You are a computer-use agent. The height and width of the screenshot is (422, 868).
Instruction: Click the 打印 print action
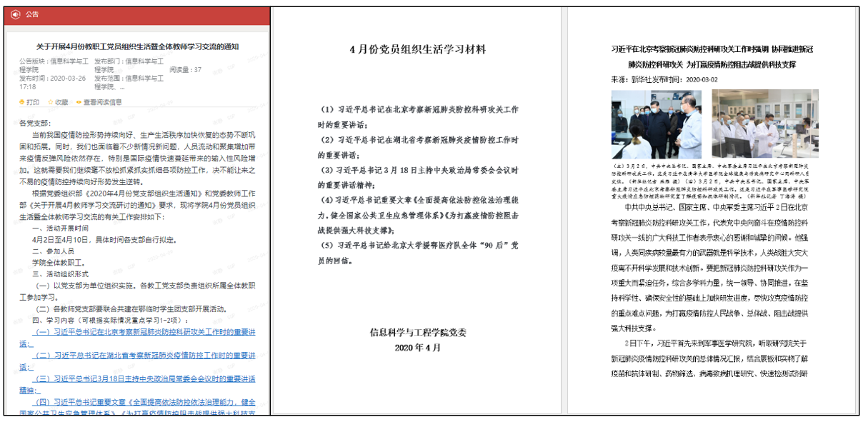pos(31,101)
